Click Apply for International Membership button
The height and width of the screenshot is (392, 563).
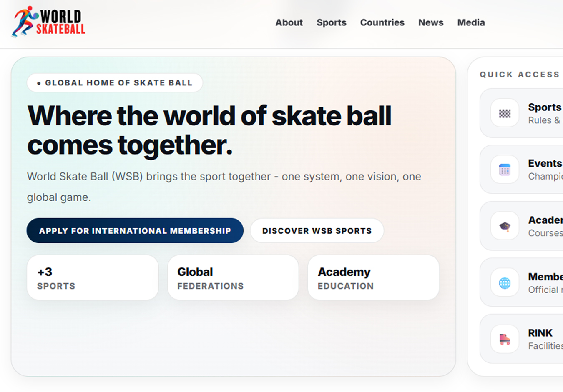click(x=135, y=231)
